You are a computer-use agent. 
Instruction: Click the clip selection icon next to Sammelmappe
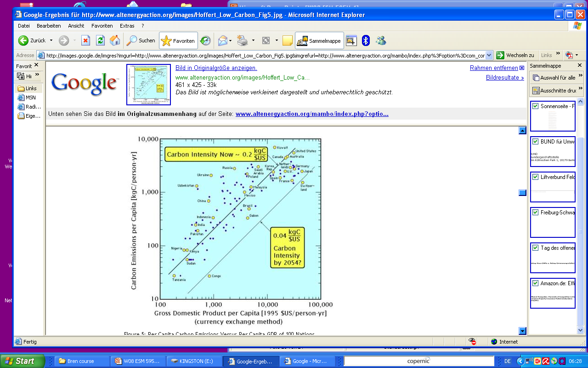[351, 40]
